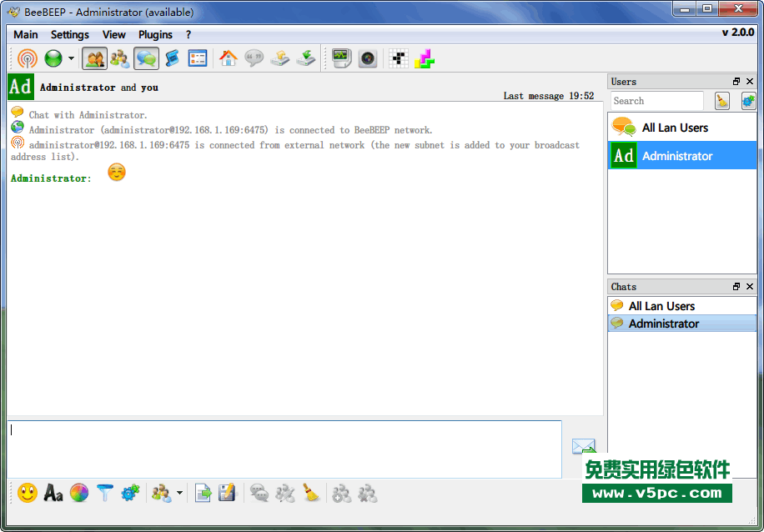
Task: Click the grey quotation bubble icon
Action: (x=254, y=58)
